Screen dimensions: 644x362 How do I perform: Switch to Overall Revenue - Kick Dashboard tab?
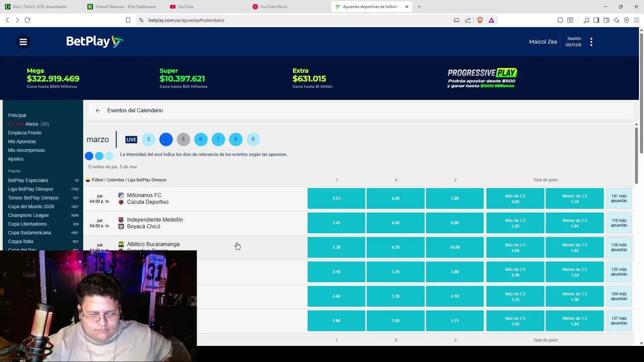coord(123,7)
